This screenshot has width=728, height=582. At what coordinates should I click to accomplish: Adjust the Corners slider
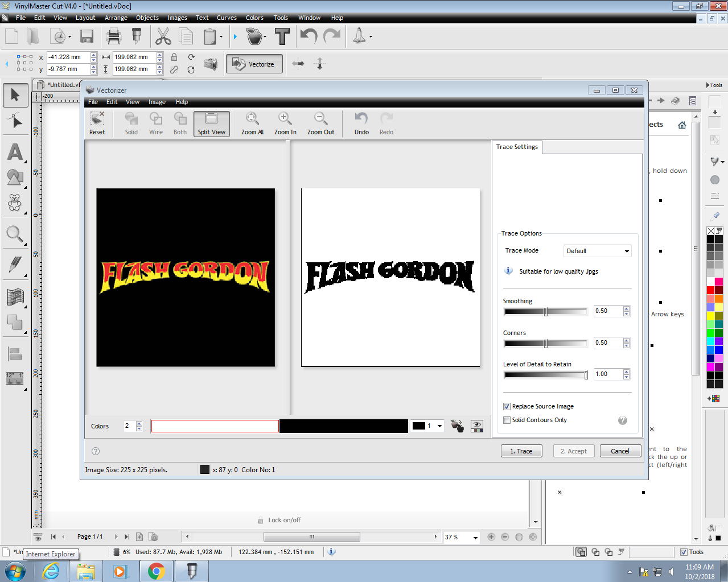545,343
